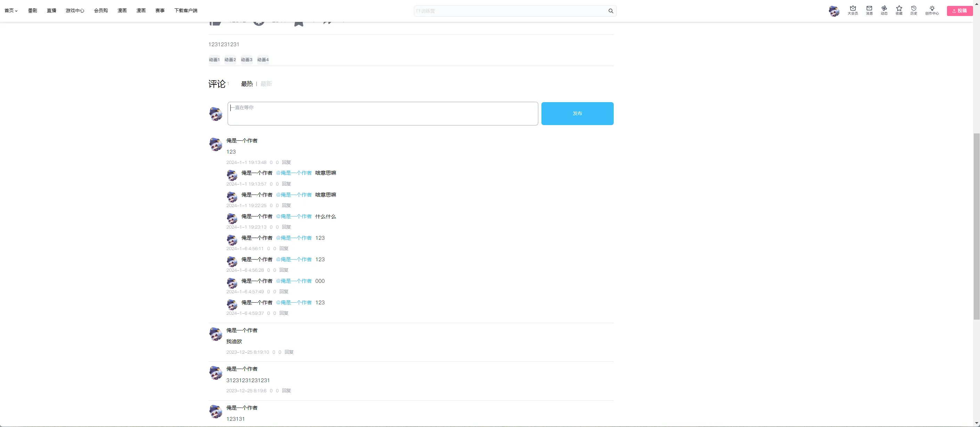Open the 直播 menu item
980x427 pixels.
(x=51, y=11)
